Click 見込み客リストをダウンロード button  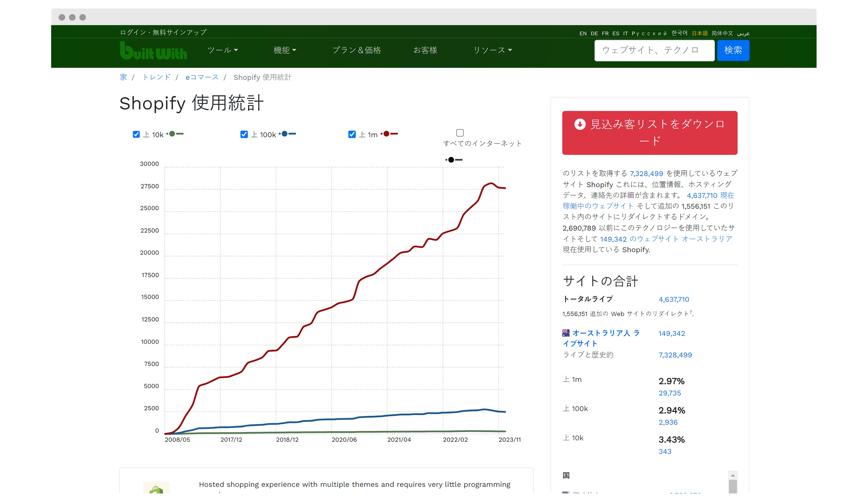[x=650, y=132]
